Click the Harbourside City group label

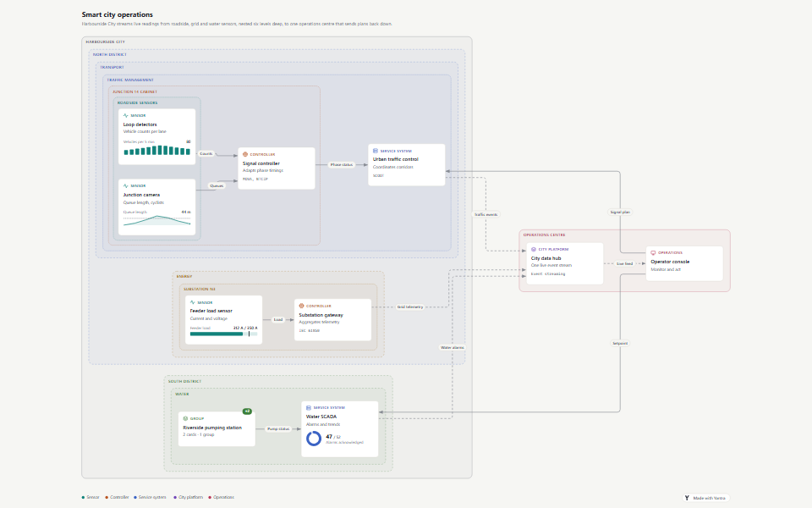coord(106,41)
